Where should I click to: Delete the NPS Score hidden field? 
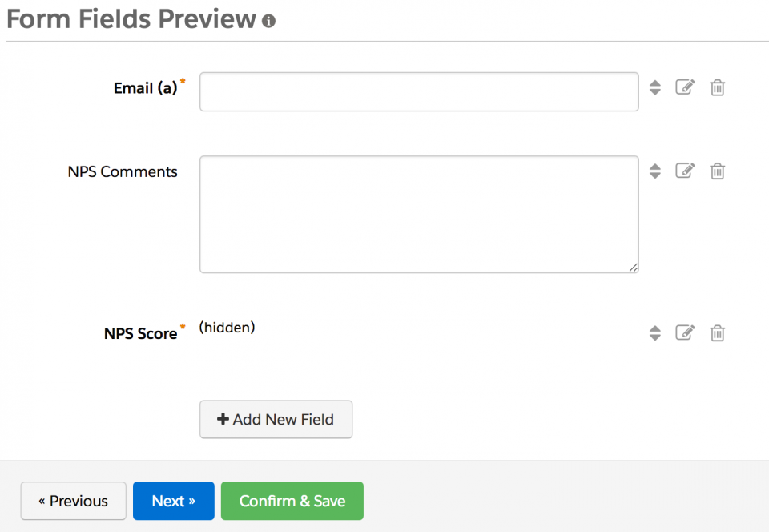pos(718,332)
